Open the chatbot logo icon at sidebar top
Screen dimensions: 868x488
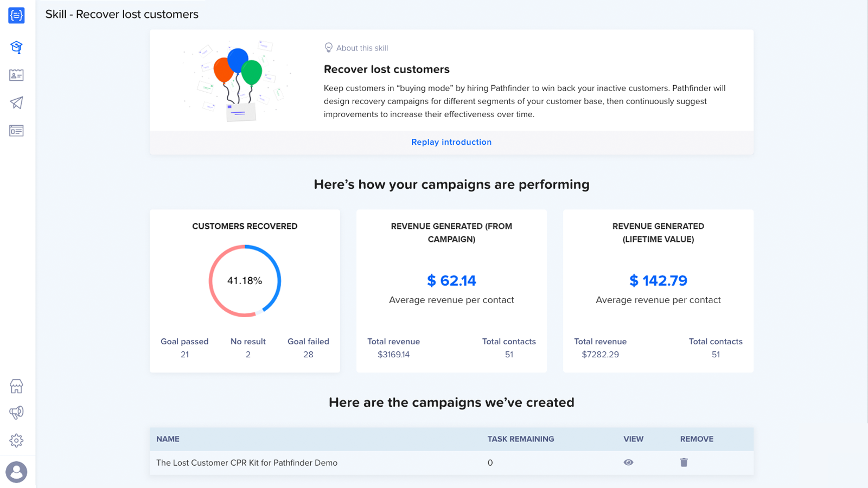[x=16, y=16]
